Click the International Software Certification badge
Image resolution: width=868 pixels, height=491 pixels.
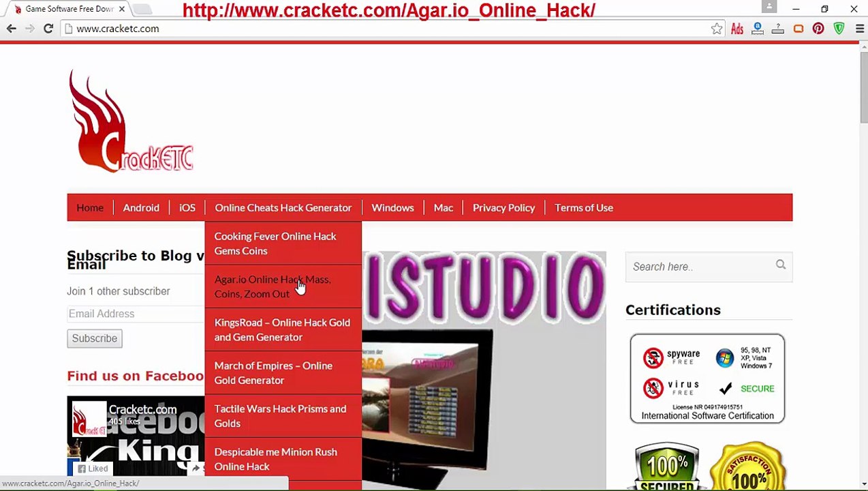pyautogui.click(x=707, y=378)
